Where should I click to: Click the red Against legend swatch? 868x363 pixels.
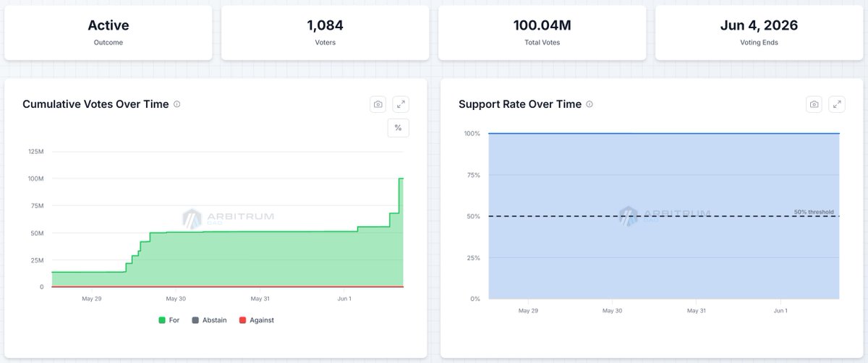click(242, 320)
